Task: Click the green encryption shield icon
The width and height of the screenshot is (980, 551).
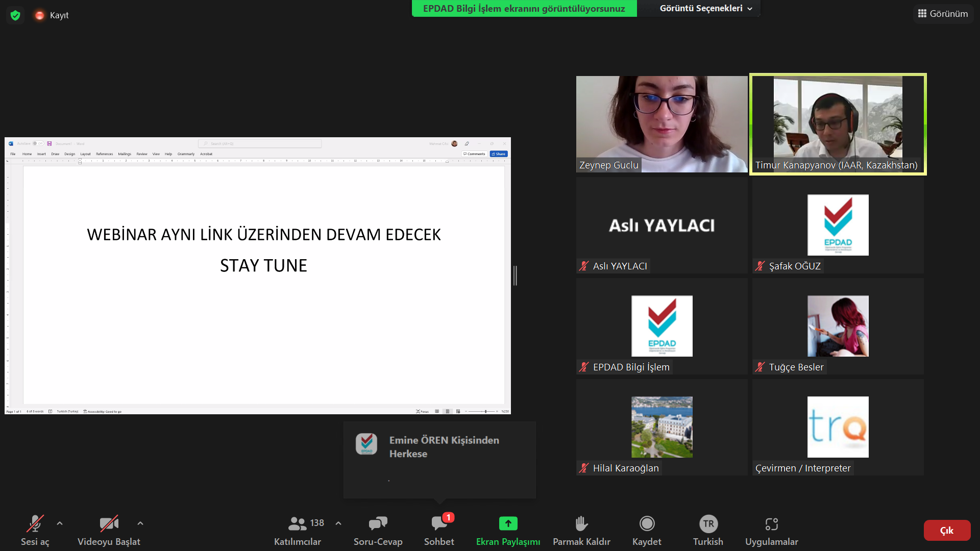Action: [x=15, y=15]
